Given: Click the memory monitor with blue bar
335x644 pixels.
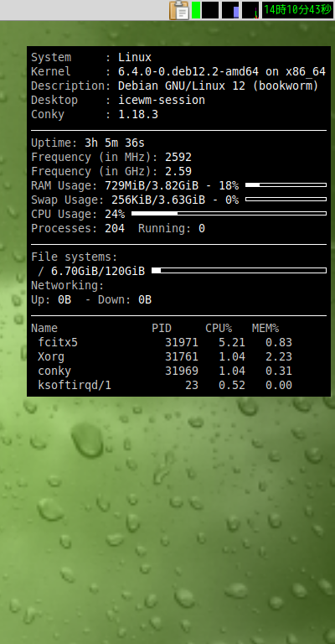Looking at the screenshot, I should coord(230,10).
